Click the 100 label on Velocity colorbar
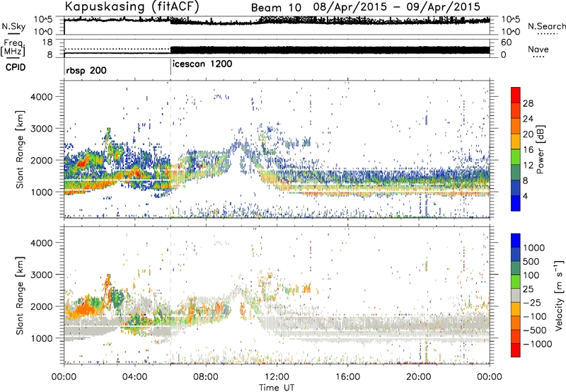The image size is (566, 392). (531, 275)
